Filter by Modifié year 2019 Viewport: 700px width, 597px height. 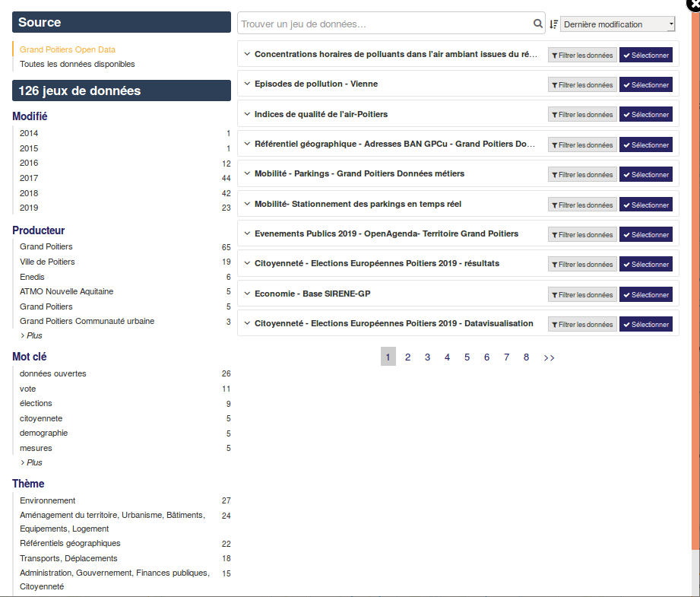click(x=125, y=208)
